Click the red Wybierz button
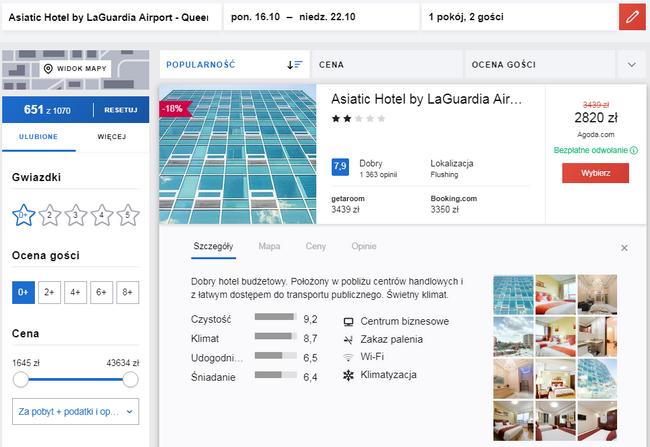The height and width of the screenshot is (447, 650). point(595,172)
